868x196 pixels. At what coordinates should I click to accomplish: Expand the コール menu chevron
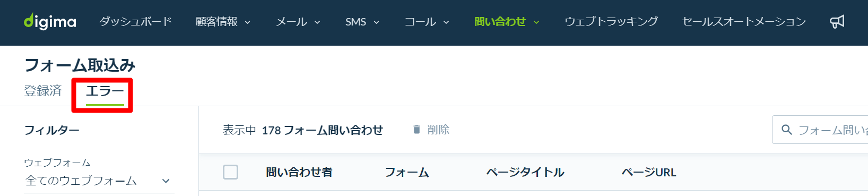(446, 22)
